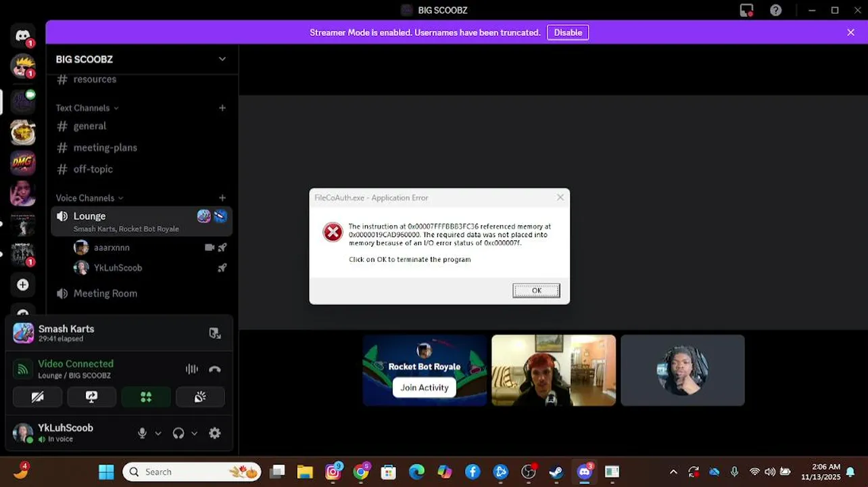Image resolution: width=868 pixels, height=487 pixels.
Task: Click OK in the FileCoAuth.exe error dialog
Action: click(536, 290)
